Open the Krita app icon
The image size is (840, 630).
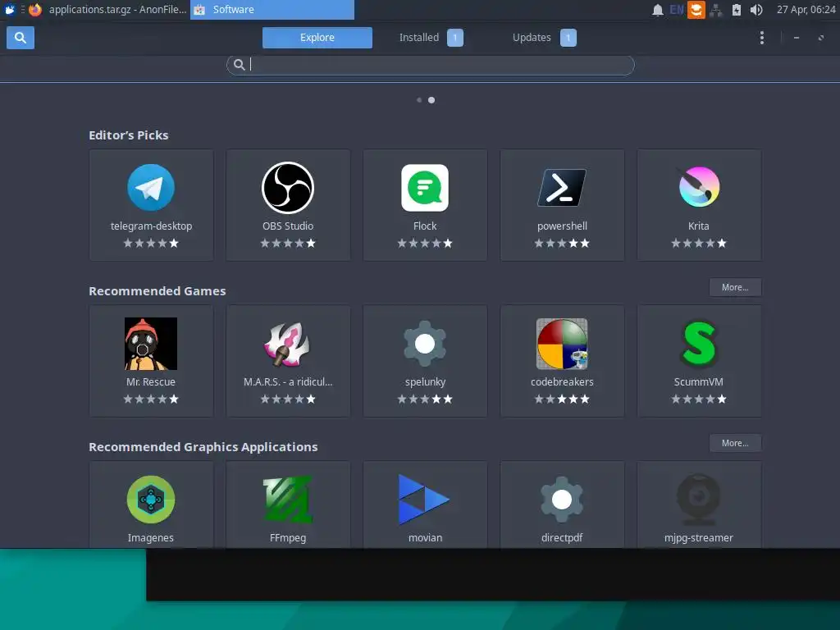click(699, 186)
